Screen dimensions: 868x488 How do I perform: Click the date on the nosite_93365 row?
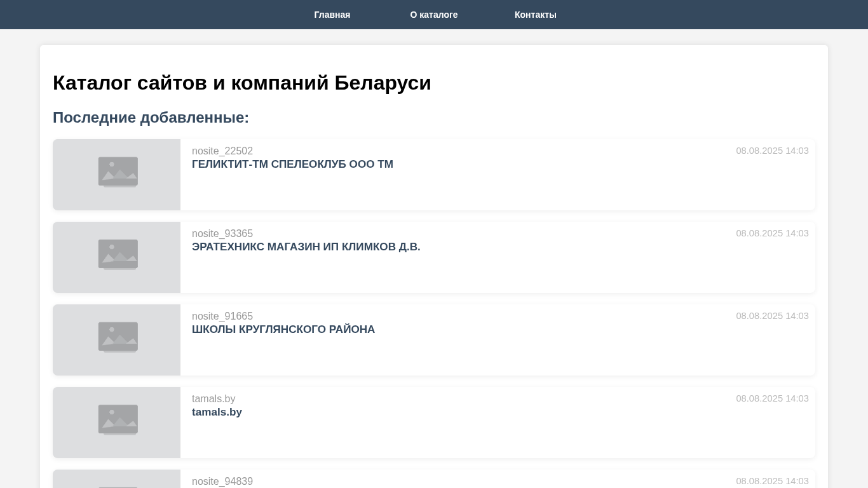point(772,233)
